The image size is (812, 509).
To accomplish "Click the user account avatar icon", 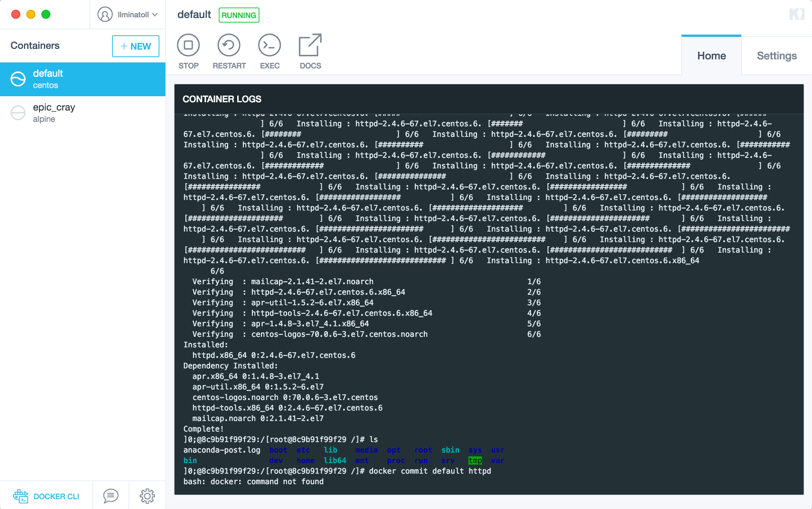I will pos(105,15).
